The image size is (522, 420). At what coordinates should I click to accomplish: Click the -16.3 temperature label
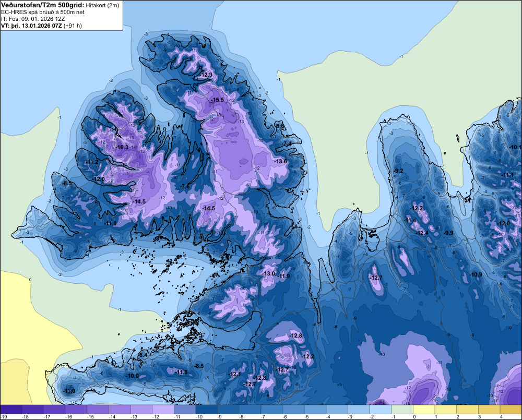coord(122,147)
